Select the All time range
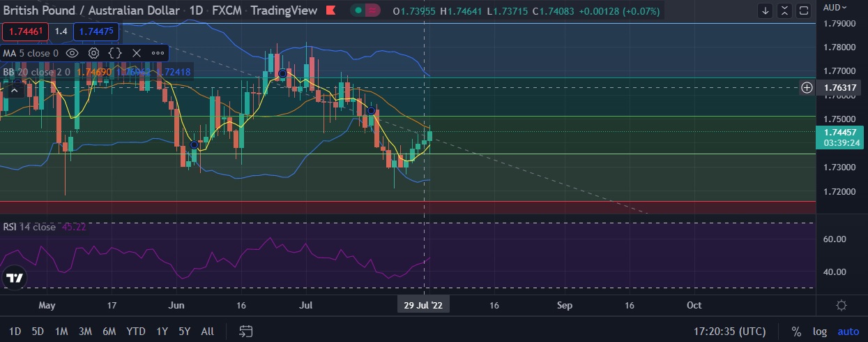The height and width of the screenshot is (342, 868). 207,331
